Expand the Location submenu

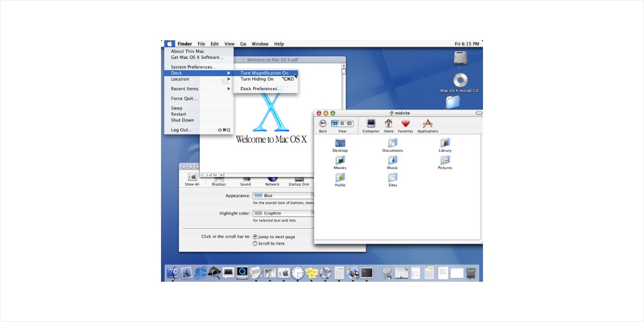pos(199,79)
